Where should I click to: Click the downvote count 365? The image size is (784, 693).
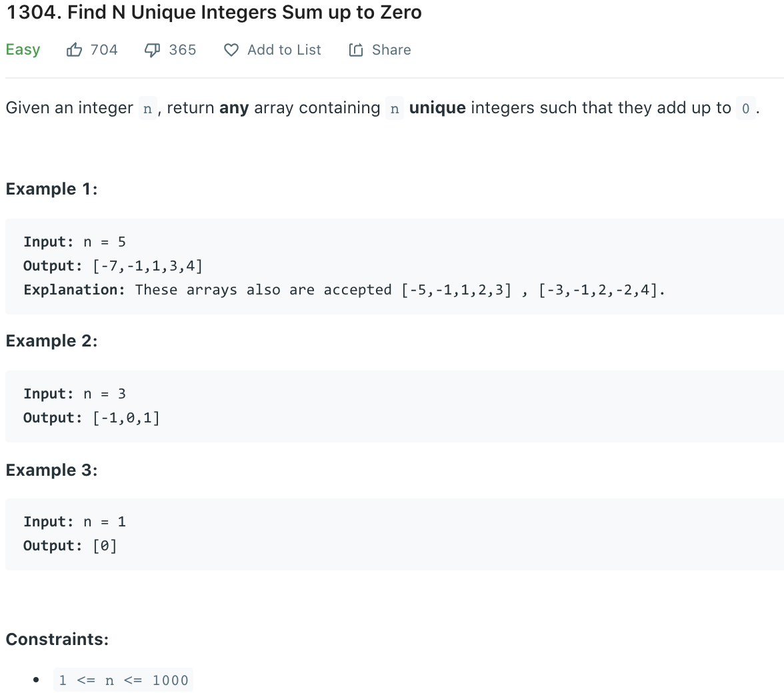(x=183, y=49)
